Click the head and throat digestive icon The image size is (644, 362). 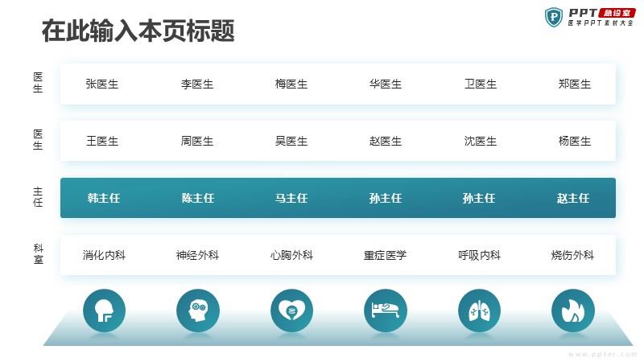click(x=104, y=311)
